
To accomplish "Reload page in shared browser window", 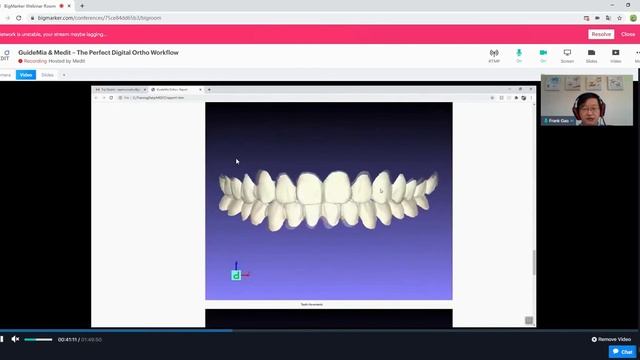I will (111, 98).
